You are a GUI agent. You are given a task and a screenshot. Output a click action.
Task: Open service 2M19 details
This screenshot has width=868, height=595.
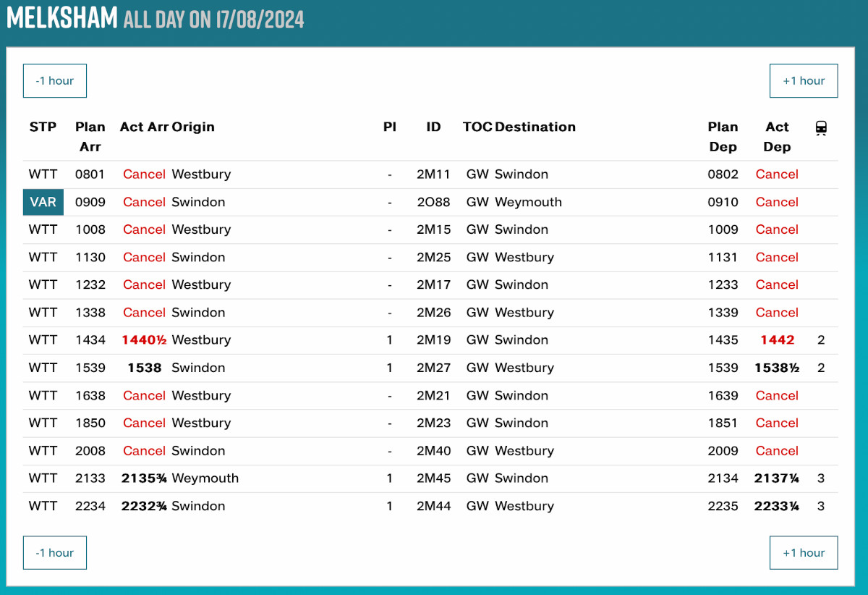point(433,340)
